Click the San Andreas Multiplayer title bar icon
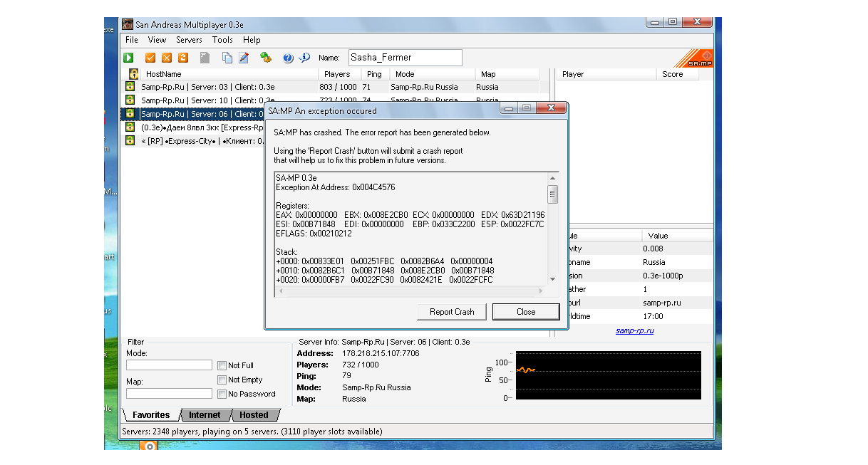The height and width of the screenshot is (465, 868). (128, 24)
